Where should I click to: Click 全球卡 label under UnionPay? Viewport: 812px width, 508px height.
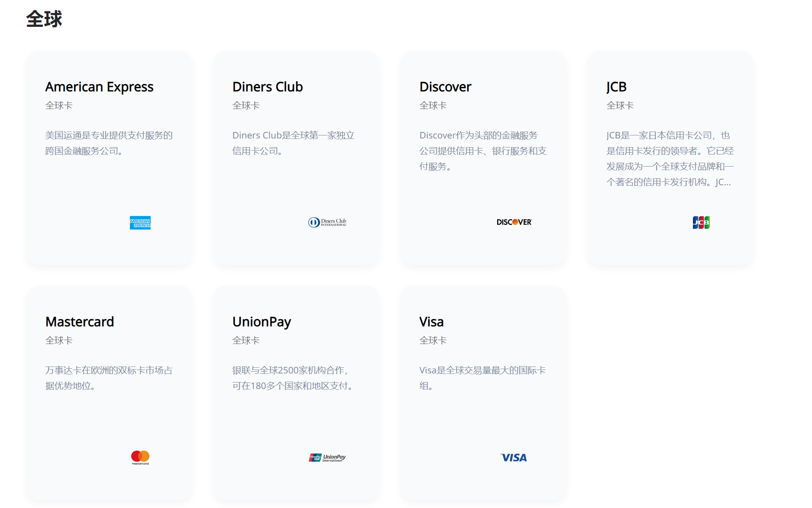point(246,341)
